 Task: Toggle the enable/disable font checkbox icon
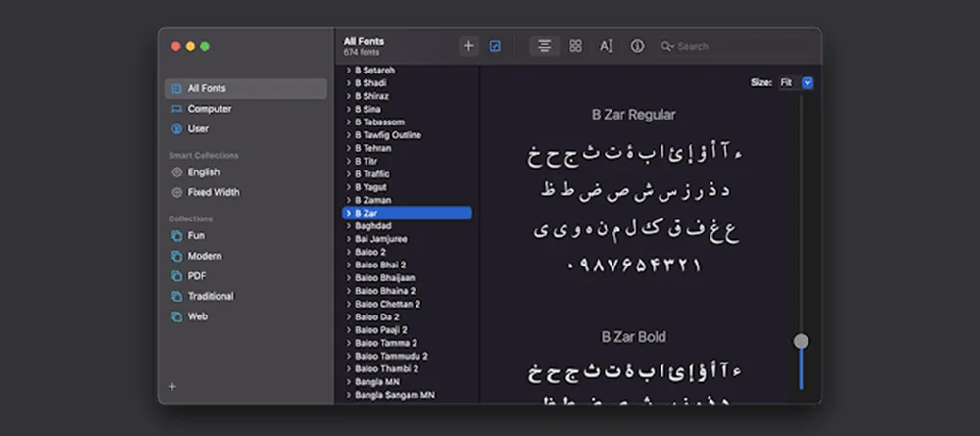pyautogui.click(x=495, y=46)
